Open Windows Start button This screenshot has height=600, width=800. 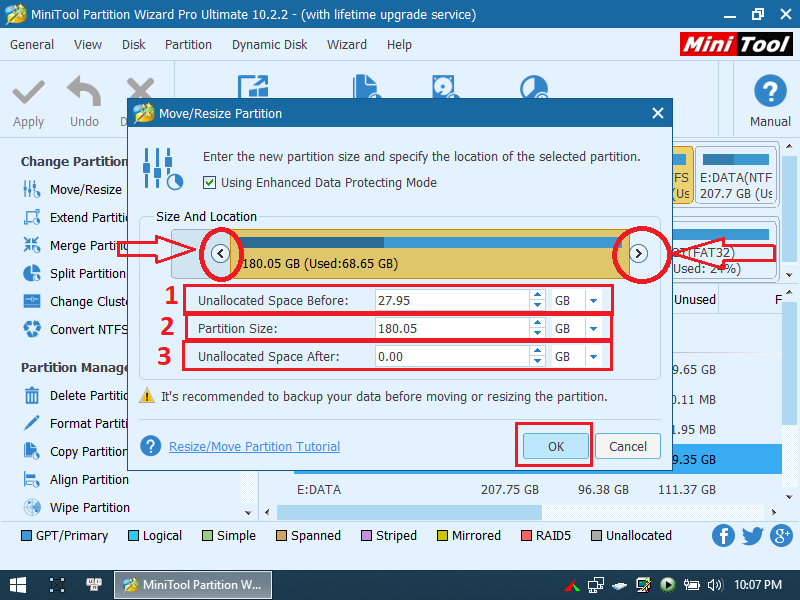click(17, 585)
